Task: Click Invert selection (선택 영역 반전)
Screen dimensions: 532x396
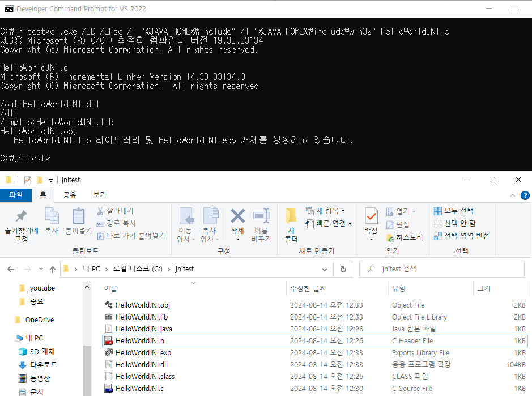Action: [x=461, y=236]
